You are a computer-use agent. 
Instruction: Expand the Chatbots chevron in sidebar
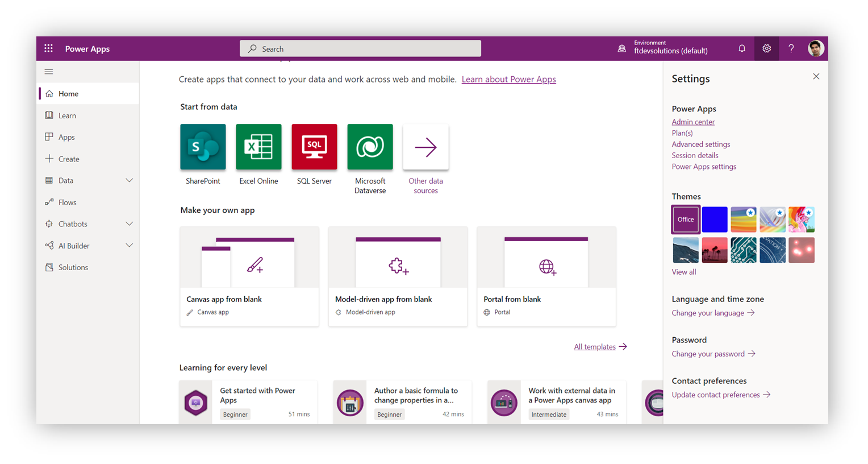pos(129,224)
